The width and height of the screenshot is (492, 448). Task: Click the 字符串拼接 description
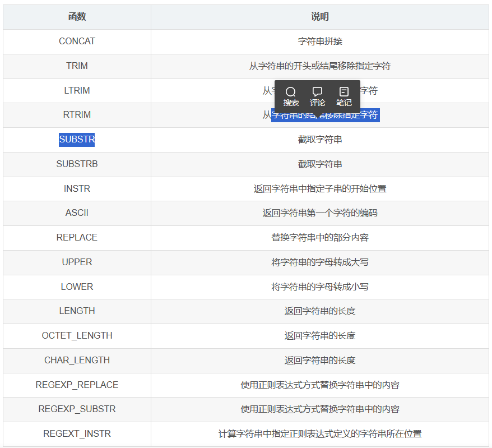click(x=320, y=41)
